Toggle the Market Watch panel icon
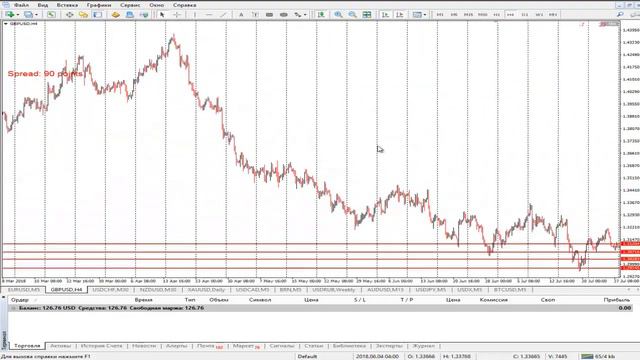 tap(51, 15)
